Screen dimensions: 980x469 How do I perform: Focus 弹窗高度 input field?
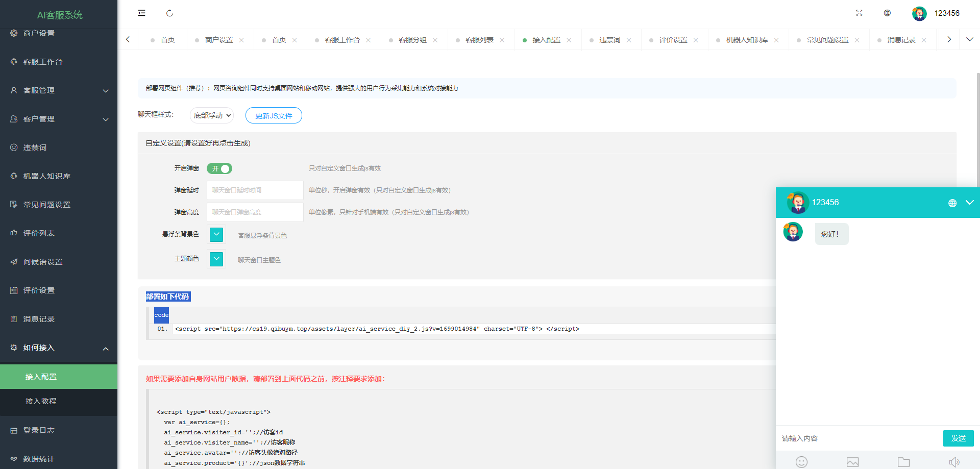[255, 212]
